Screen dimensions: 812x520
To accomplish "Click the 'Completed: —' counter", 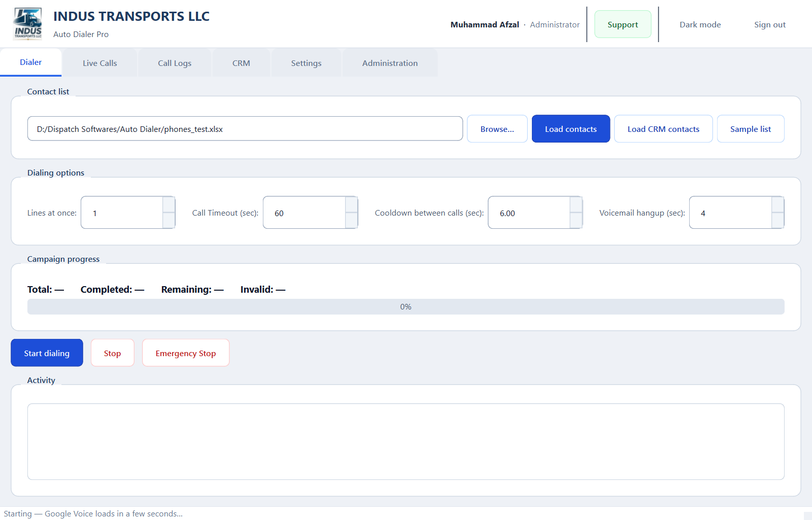I will tap(112, 289).
